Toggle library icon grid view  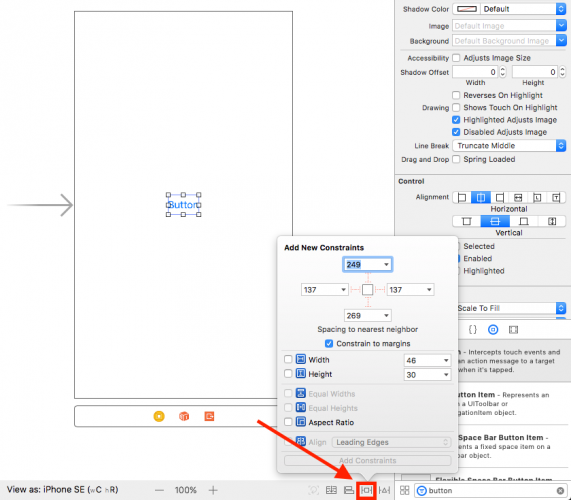(x=405, y=490)
